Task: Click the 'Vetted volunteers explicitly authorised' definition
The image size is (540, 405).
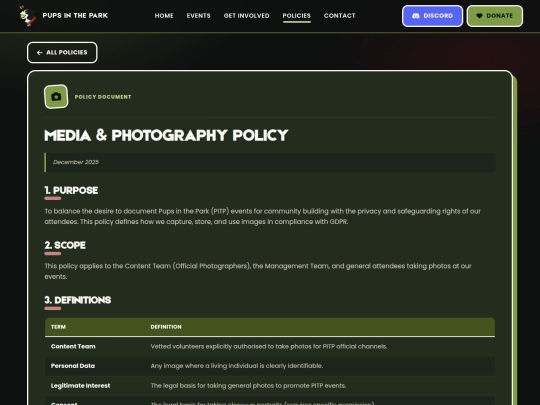Action: tap(269, 346)
